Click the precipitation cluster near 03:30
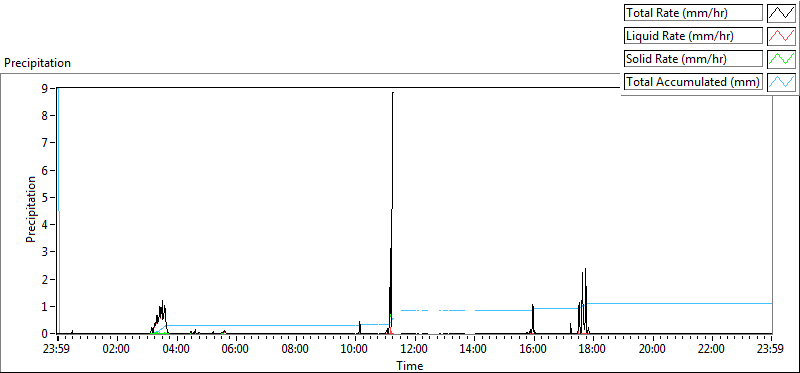 coord(160,317)
